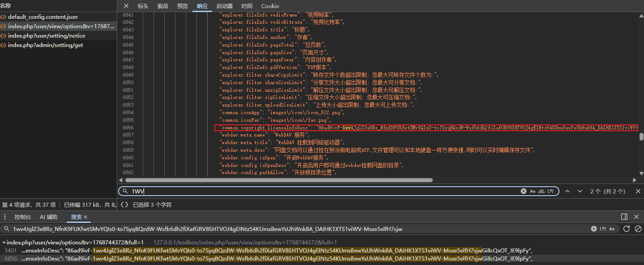This screenshot has height=265, width=644.
Task: Collapse the index.php search result group
Action: (4, 242)
